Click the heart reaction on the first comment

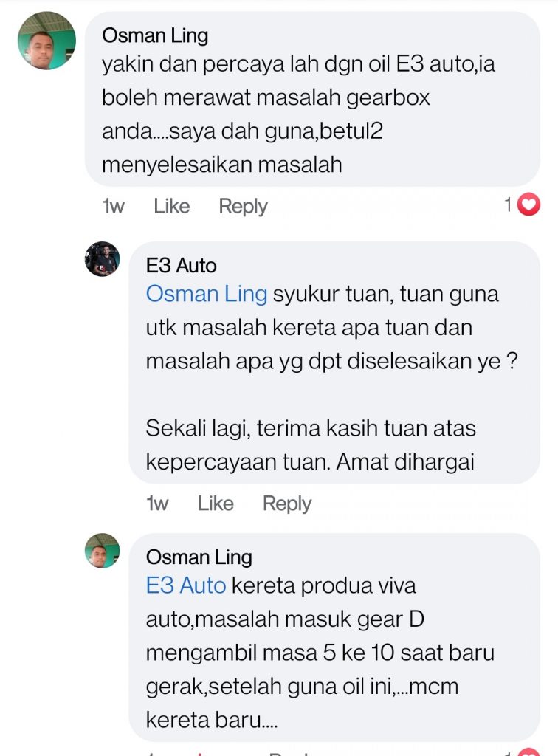528,205
